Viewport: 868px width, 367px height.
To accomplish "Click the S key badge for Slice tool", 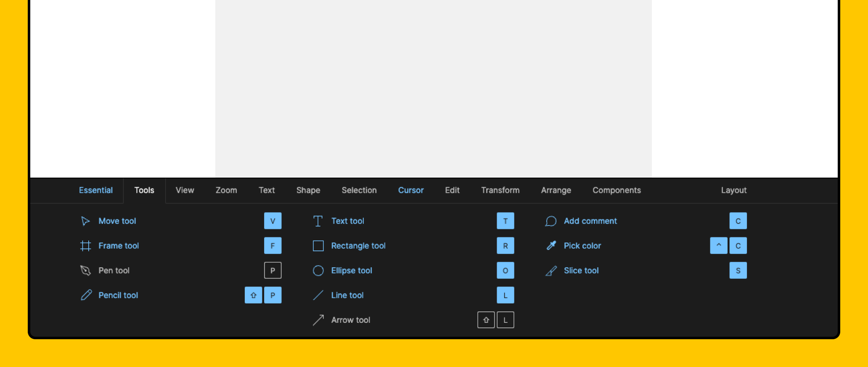I will click(738, 271).
